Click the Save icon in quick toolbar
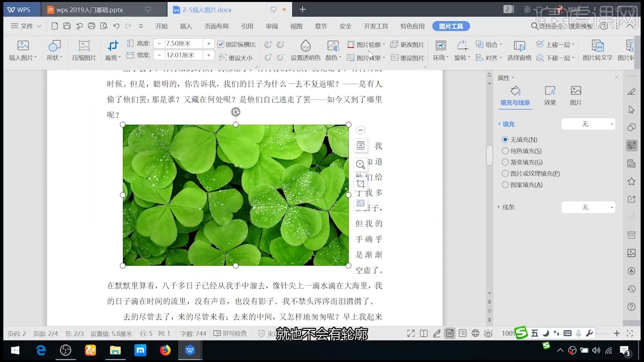644x362 pixels. (67, 26)
